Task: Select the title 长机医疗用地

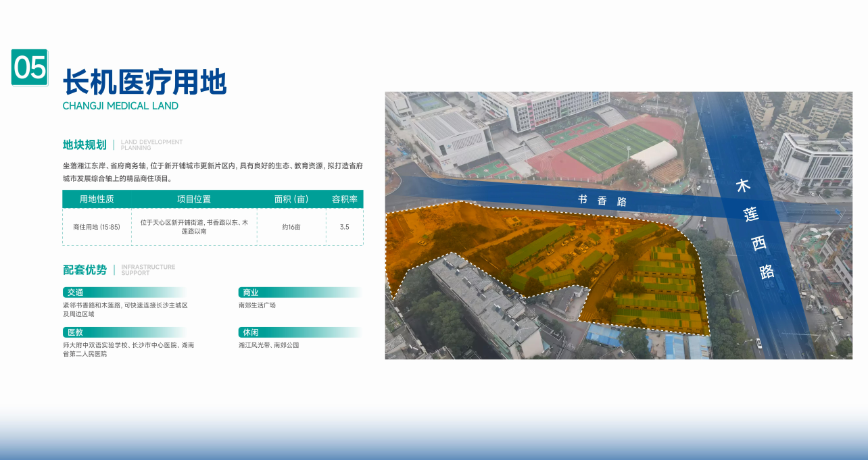Action: (x=145, y=83)
